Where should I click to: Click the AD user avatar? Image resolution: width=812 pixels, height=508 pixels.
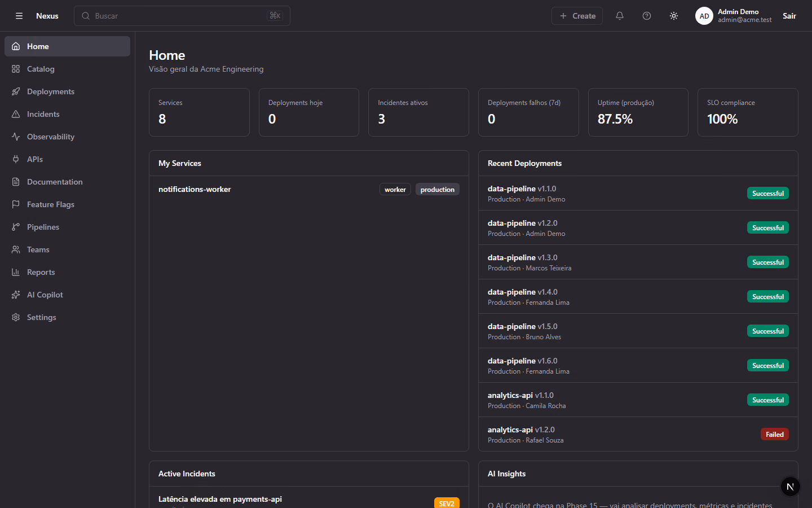click(x=704, y=16)
